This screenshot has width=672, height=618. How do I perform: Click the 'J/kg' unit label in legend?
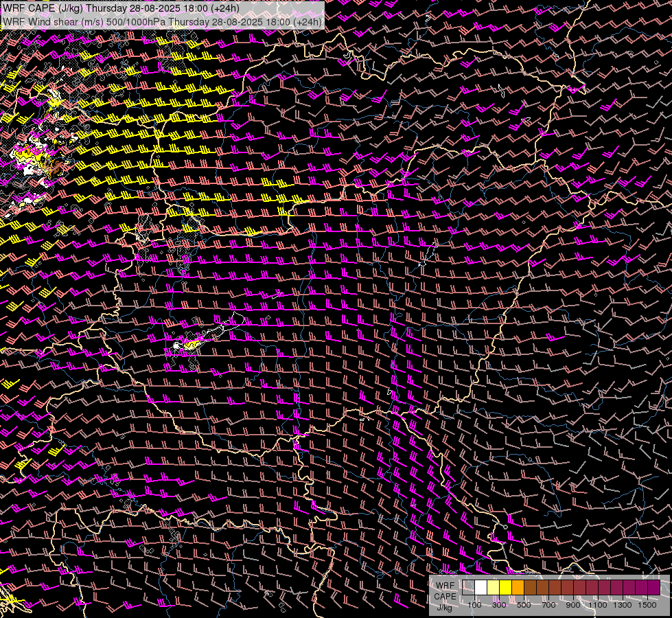click(445, 608)
